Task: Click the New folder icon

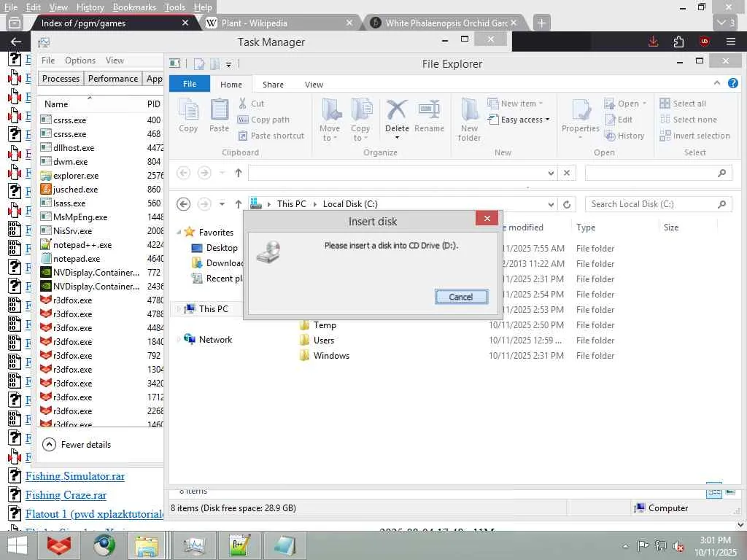Action: [x=469, y=110]
